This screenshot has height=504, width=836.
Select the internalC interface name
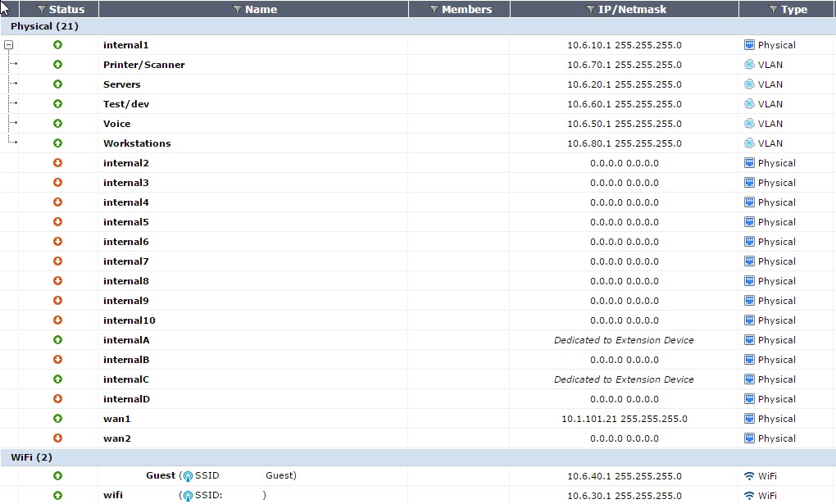tap(126, 379)
